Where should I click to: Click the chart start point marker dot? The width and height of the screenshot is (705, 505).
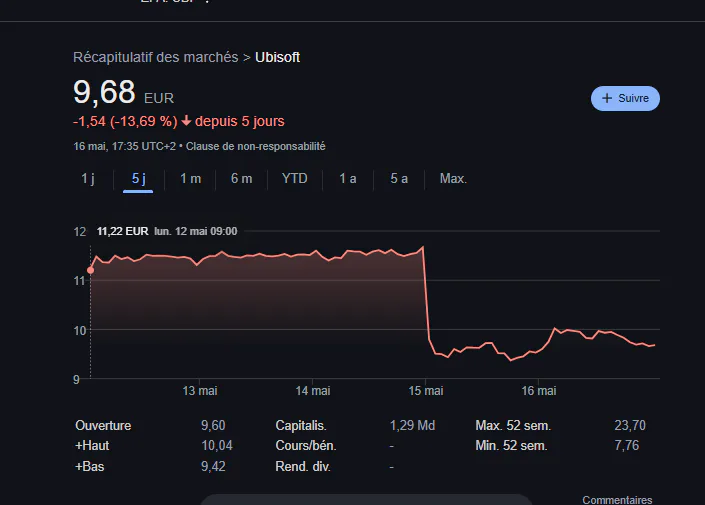click(x=91, y=270)
